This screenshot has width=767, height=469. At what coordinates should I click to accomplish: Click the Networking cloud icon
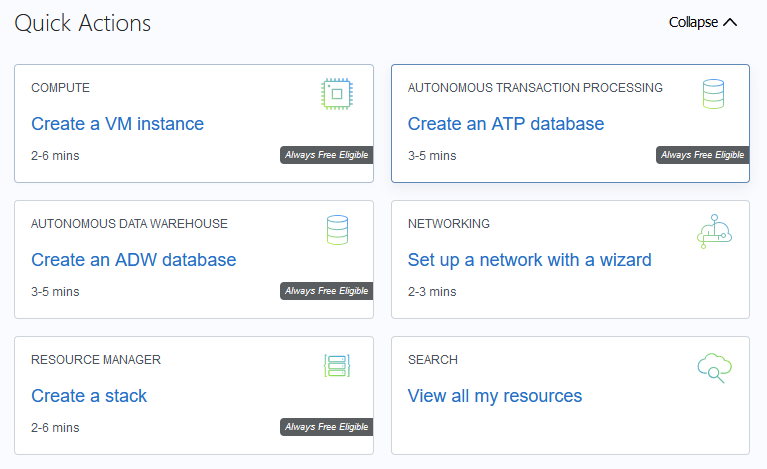click(715, 231)
